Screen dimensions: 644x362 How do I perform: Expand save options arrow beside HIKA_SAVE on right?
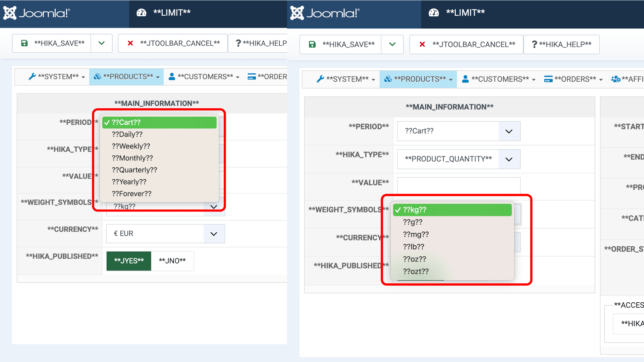[392, 44]
